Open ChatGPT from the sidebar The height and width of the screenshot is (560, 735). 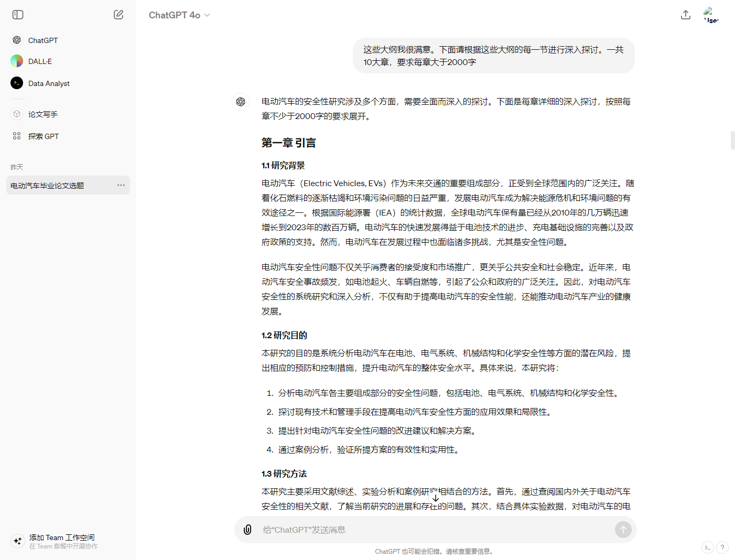[x=43, y=40]
